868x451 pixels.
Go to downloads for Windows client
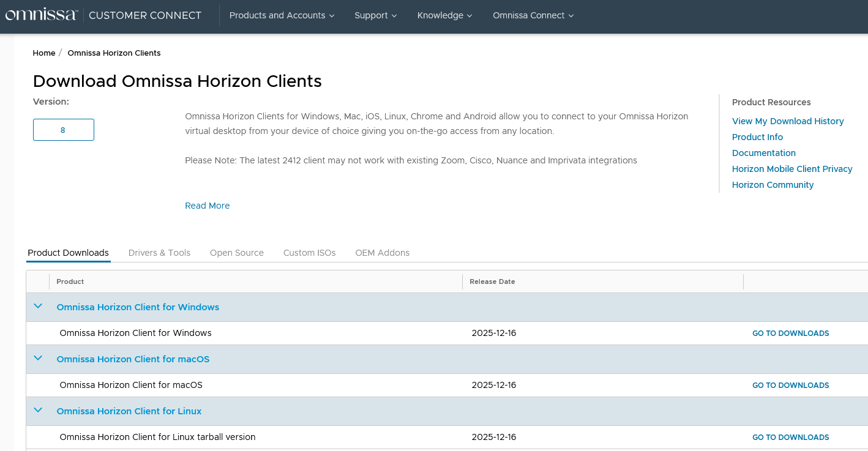(x=790, y=334)
